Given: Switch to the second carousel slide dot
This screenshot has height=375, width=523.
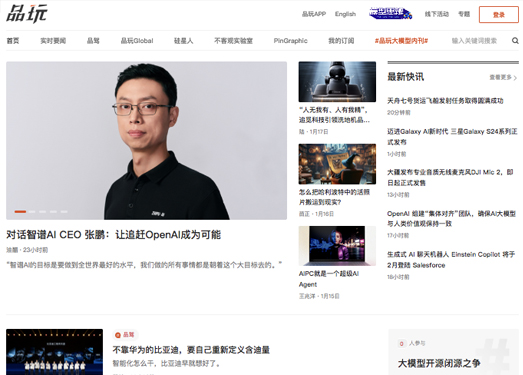Looking at the screenshot, I should point(32,212).
